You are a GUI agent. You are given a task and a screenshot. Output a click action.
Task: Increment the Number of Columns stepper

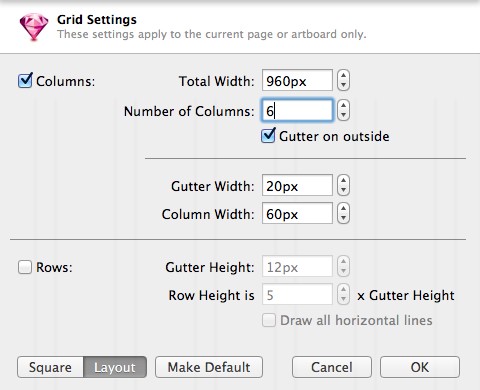343,105
